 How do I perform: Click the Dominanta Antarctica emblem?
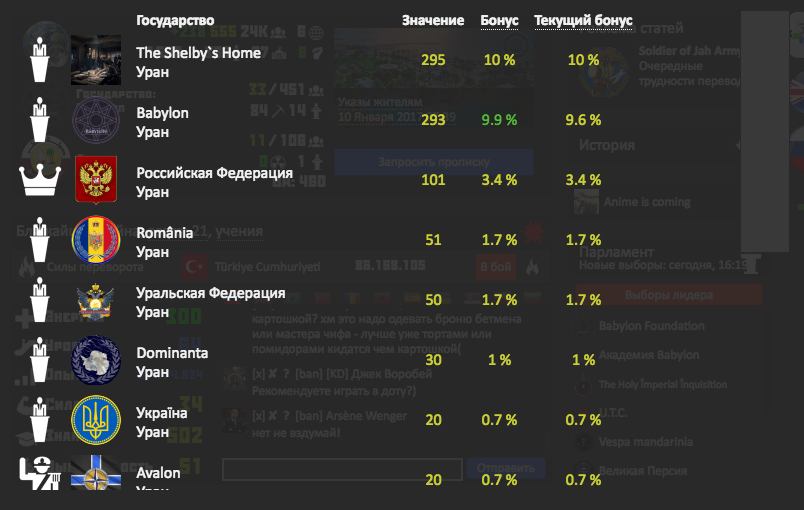point(96,361)
